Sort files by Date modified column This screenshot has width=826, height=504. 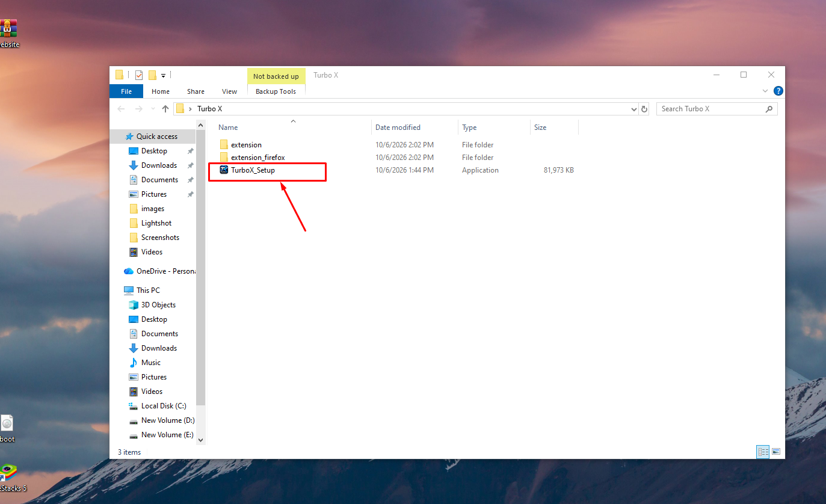click(x=415, y=128)
